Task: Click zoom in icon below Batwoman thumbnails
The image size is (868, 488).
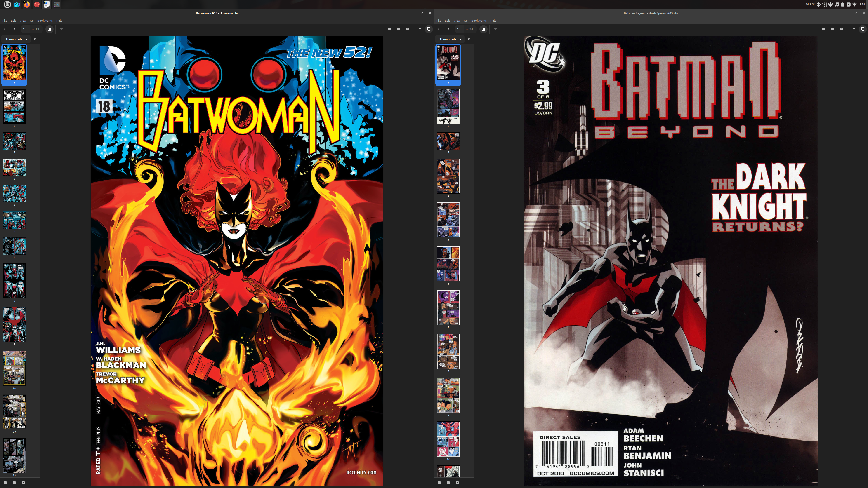Action: tap(14, 483)
